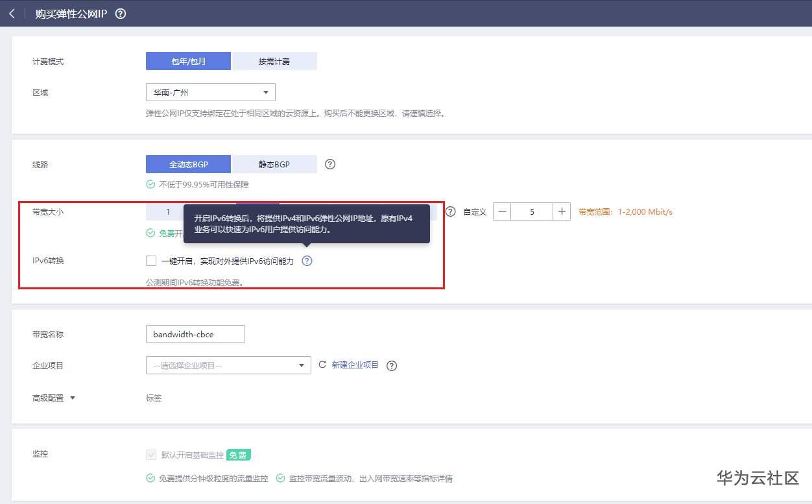The image size is (812, 504).
Task: Select 静态BGP line type
Action: (x=274, y=164)
